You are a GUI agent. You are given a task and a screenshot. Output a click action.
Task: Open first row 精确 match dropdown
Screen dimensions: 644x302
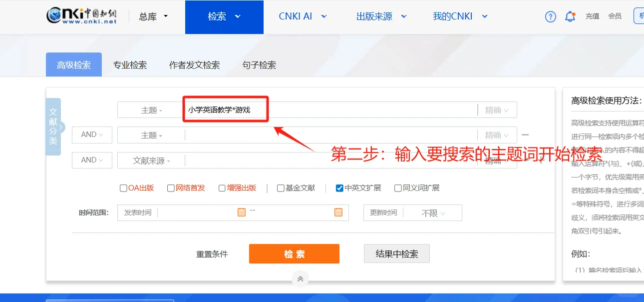[x=497, y=110]
